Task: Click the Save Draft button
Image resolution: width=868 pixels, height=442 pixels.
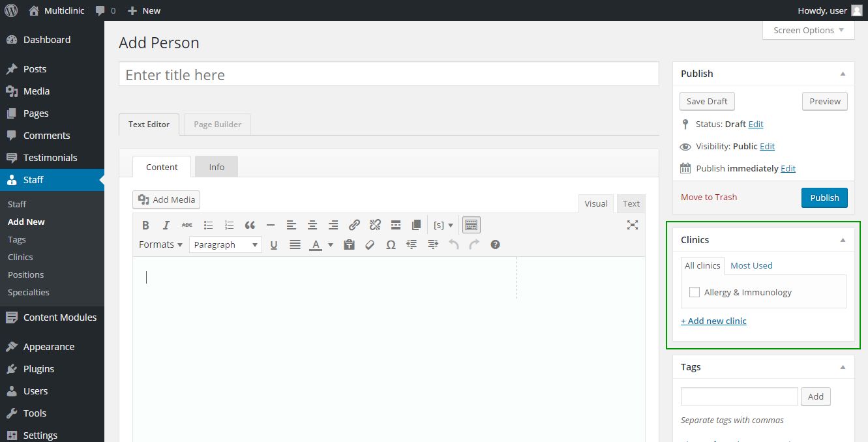Action: click(707, 101)
